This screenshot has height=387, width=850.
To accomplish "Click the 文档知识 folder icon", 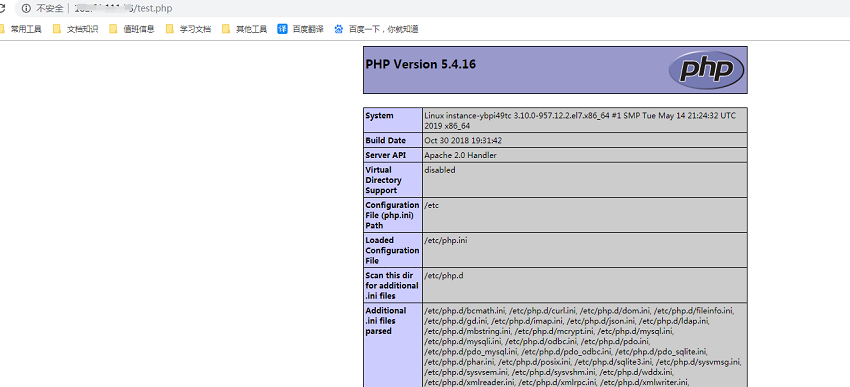I will coord(57,29).
